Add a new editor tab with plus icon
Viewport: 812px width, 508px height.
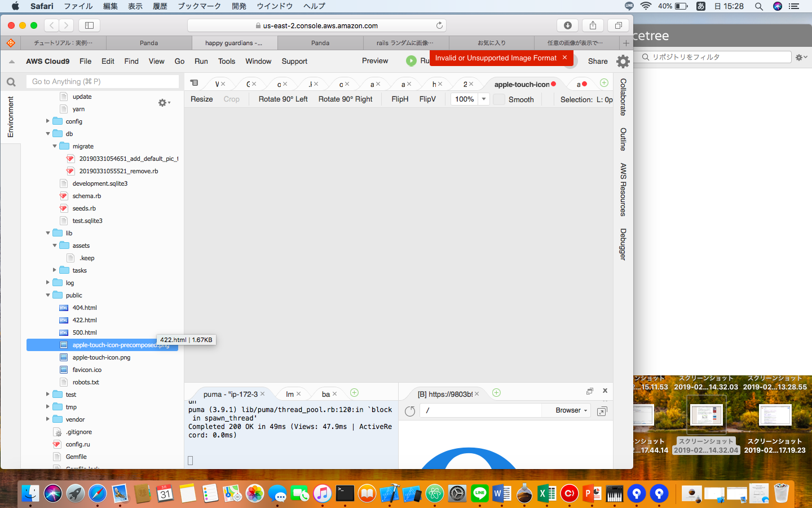coord(604,83)
